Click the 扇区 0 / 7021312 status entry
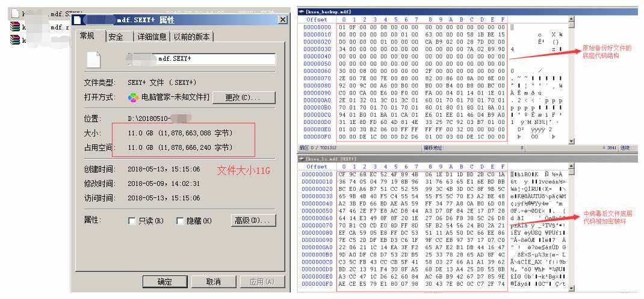644x299 pixels. tap(318, 148)
